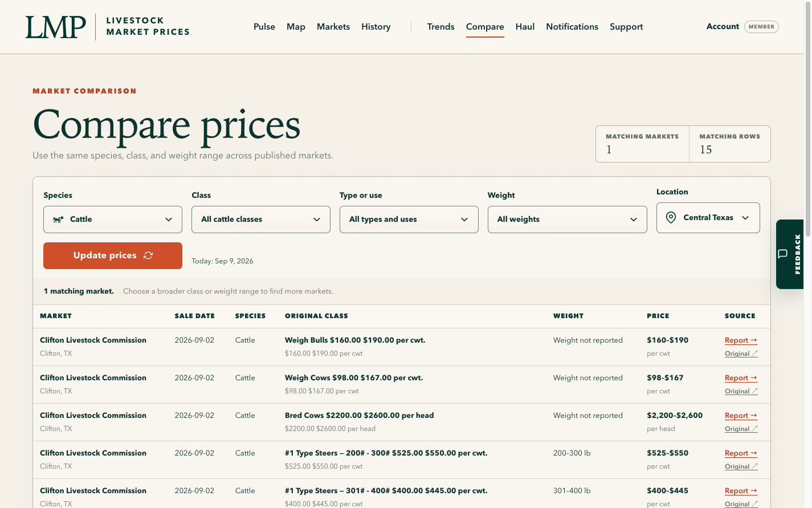
Task: Open Notifications
Action: [x=572, y=27]
